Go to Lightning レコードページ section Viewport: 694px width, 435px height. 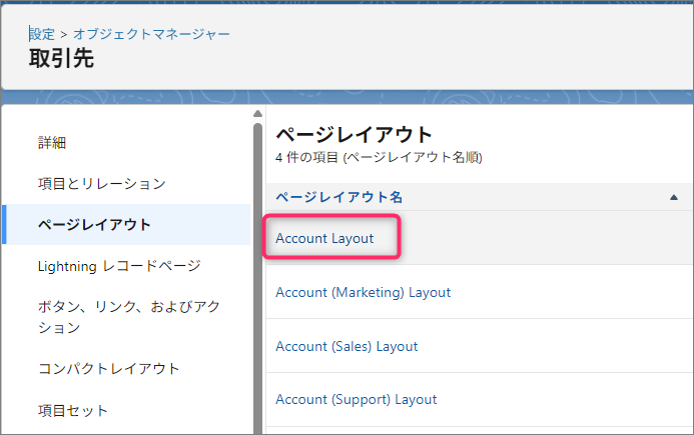click(118, 265)
